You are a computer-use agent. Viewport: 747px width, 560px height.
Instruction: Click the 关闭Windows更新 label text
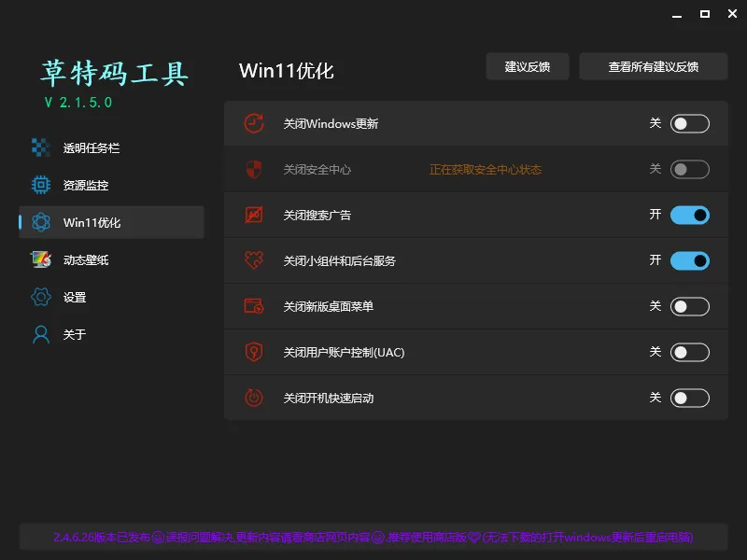(x=331, y=124)
